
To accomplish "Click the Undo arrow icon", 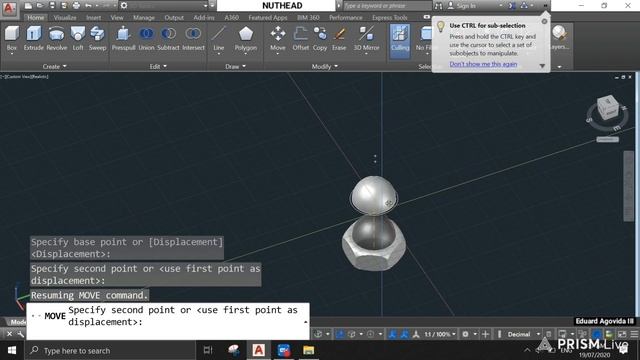I will [x=88, y=6].
